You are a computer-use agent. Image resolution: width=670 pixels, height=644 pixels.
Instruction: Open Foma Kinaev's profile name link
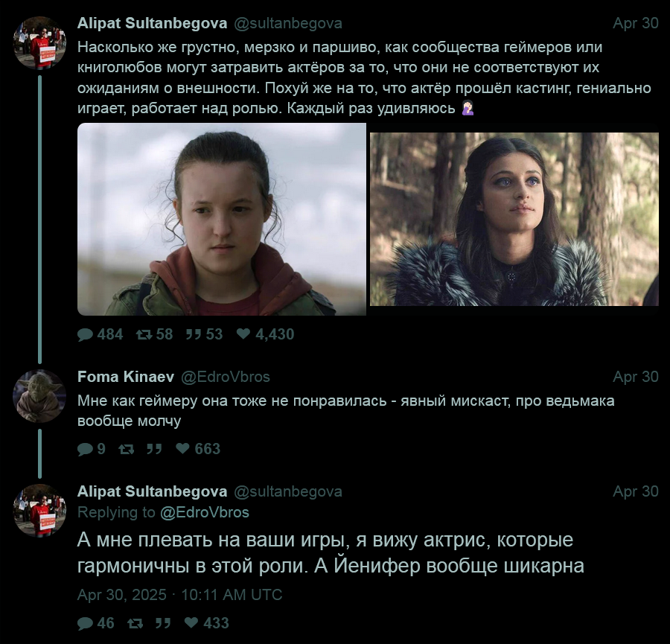click(126, 377)
